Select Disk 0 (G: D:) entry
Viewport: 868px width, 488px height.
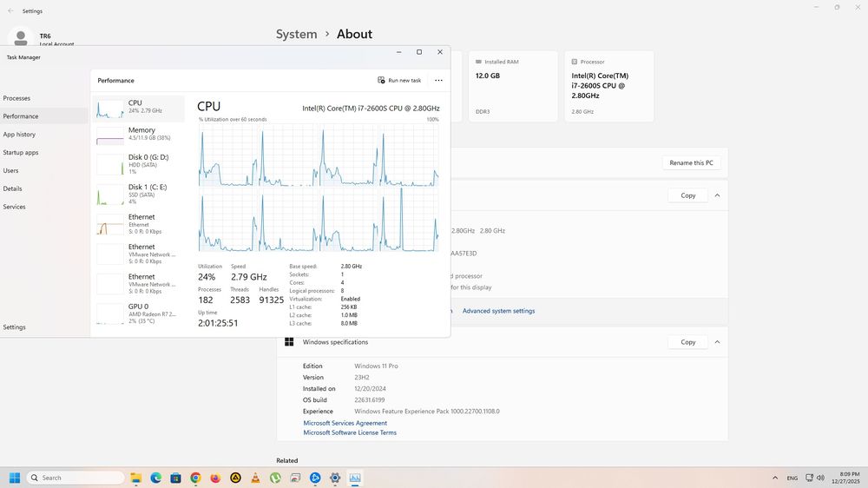138,164
